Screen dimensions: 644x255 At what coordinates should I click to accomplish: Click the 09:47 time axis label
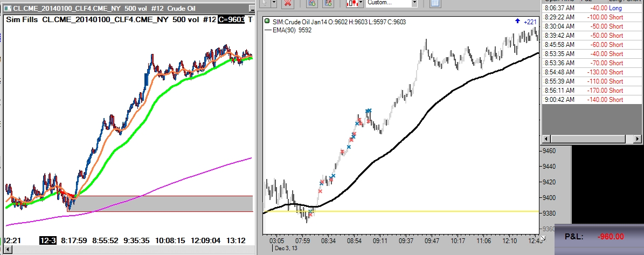tap(432, 240)
